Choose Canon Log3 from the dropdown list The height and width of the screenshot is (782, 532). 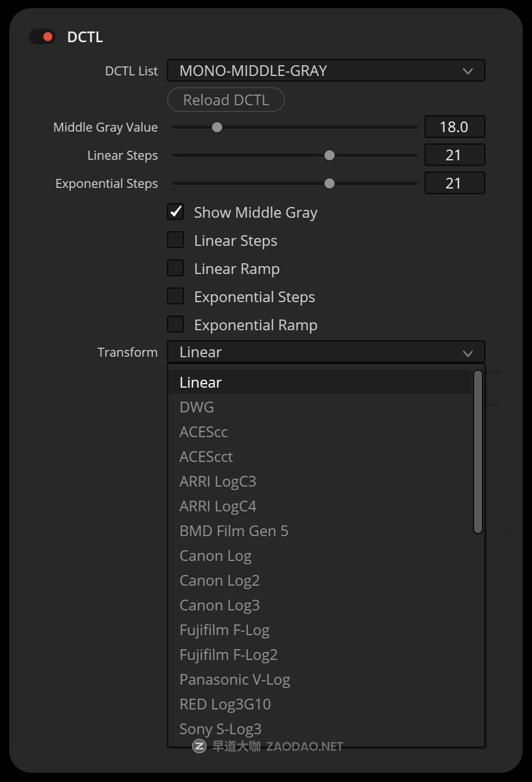(219, 605)
